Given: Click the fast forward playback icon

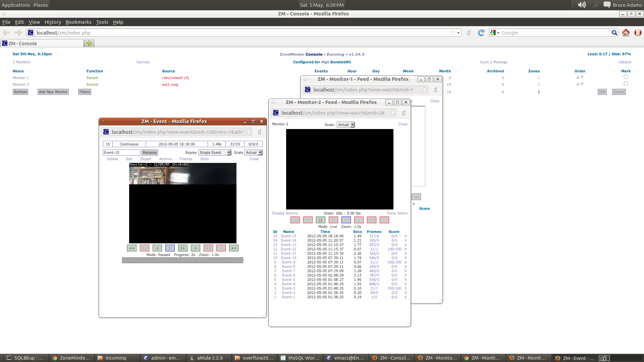Looking at the screenshot, I should (x=208, y=248).
